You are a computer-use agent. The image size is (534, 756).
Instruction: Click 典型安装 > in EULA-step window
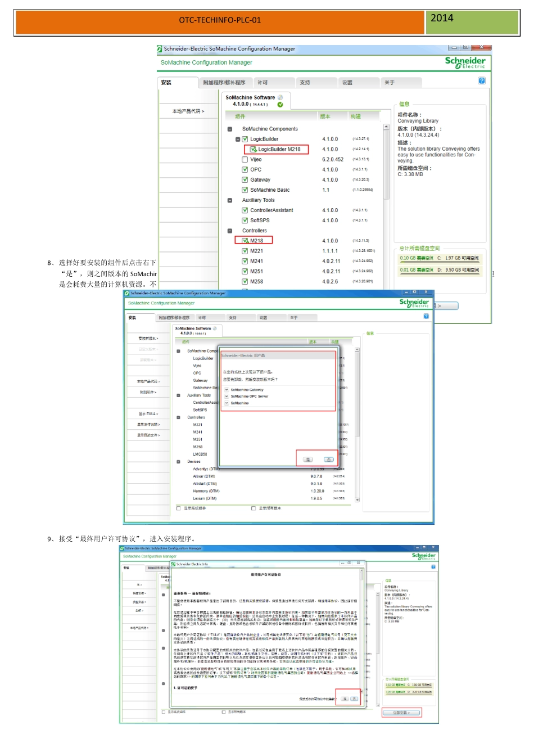click(139, 602)
